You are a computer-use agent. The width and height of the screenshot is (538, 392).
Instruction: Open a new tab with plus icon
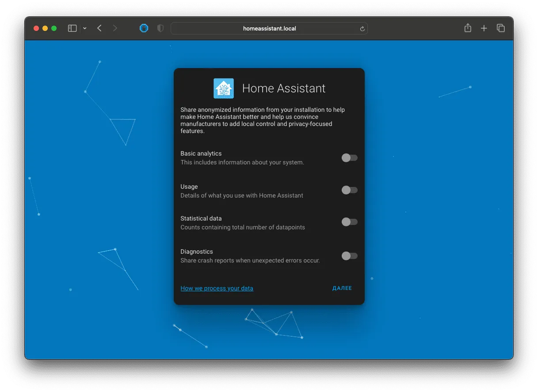pos(484,28)
